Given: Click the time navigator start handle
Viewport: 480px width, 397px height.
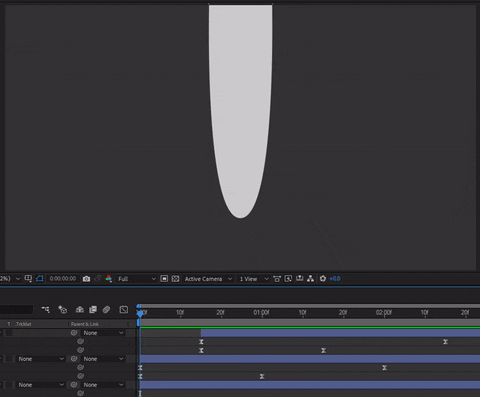Looking at the screenshot, I should 138,306.
